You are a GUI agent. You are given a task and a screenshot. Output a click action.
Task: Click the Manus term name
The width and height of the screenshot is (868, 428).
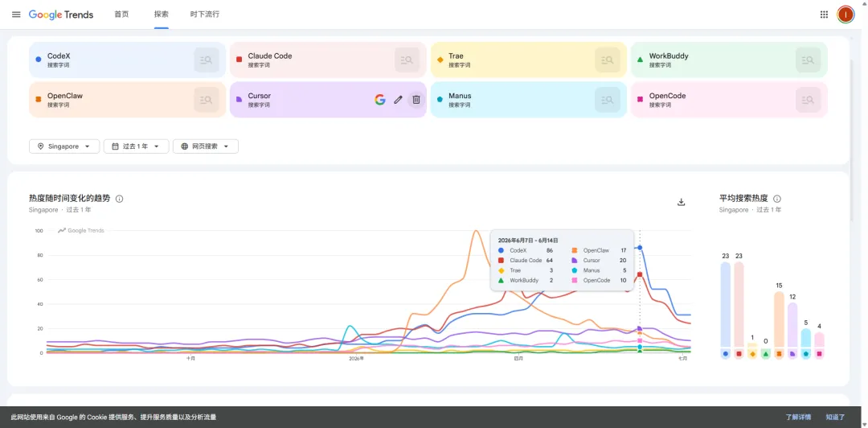pos(460,96)
